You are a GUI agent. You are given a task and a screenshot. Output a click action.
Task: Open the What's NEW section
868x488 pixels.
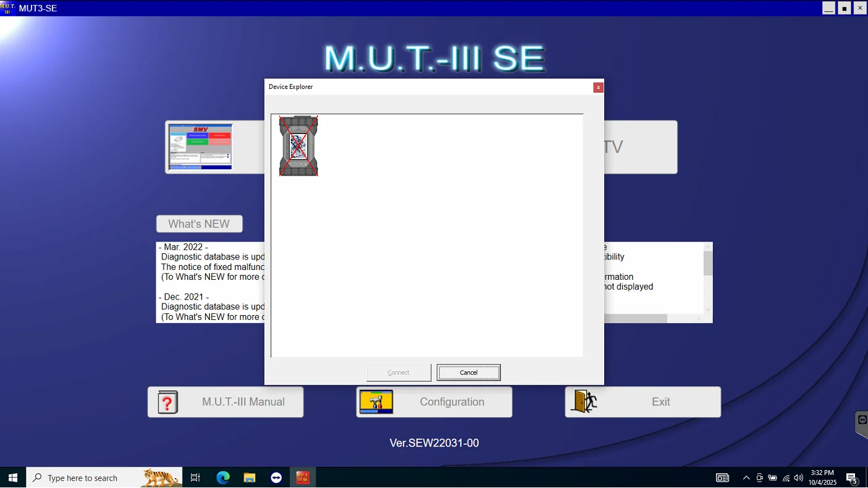pyautogui.click(x=199, y=224)
